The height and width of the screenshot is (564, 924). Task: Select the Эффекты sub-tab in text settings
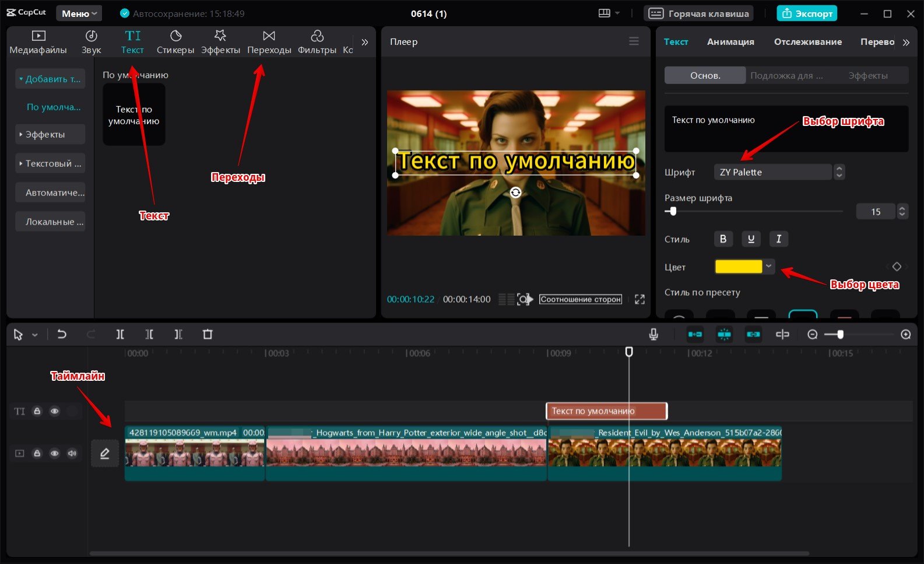tap(868, 75)
